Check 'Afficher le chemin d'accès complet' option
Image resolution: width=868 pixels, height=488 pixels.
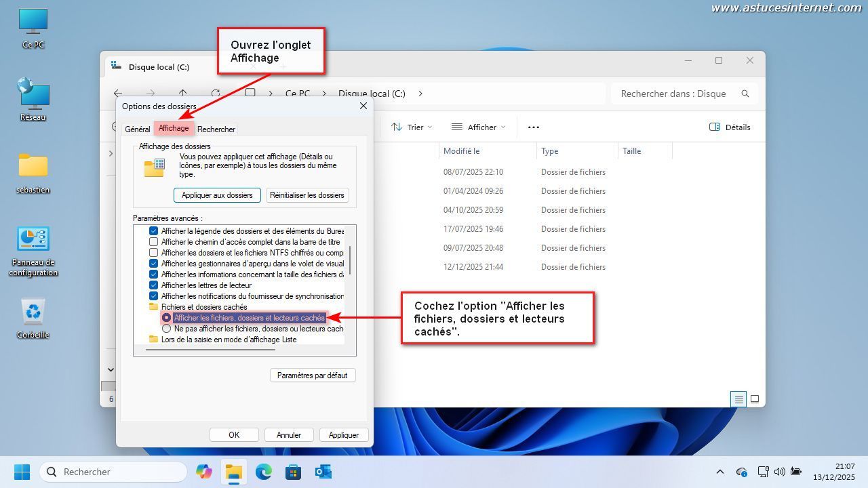[x=154, y=242]
